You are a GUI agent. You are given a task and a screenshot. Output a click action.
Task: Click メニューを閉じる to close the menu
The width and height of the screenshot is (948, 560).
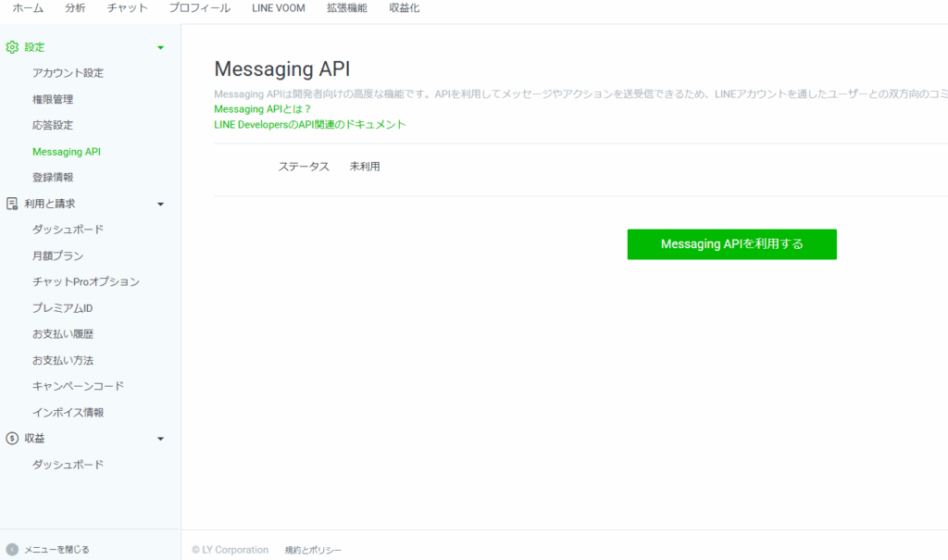(56, 549)
